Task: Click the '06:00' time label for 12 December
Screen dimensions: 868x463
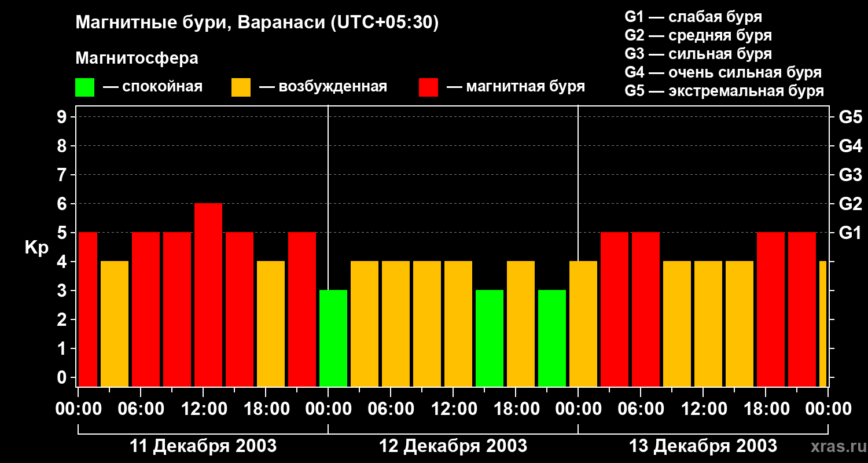Action: [x=391, y=409]
